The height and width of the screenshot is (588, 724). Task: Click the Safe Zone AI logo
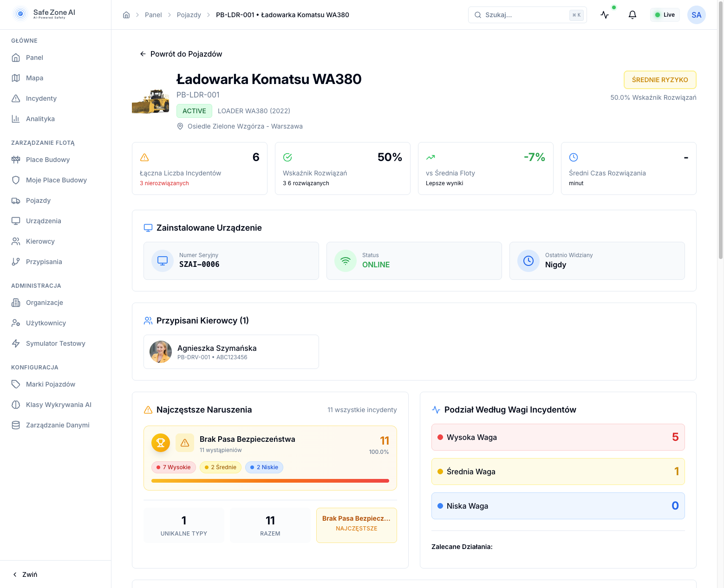coord(45,14)
